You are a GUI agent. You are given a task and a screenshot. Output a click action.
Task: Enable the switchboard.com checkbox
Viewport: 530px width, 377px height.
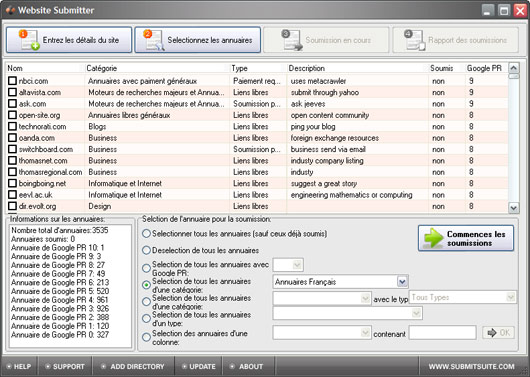(x=13, y=149)
